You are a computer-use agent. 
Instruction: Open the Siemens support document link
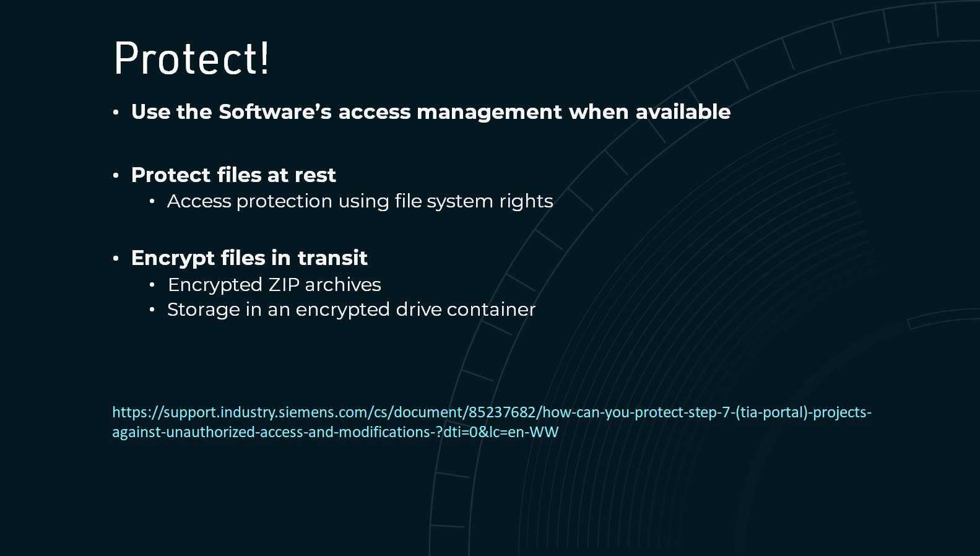click(x=492, y=422)
